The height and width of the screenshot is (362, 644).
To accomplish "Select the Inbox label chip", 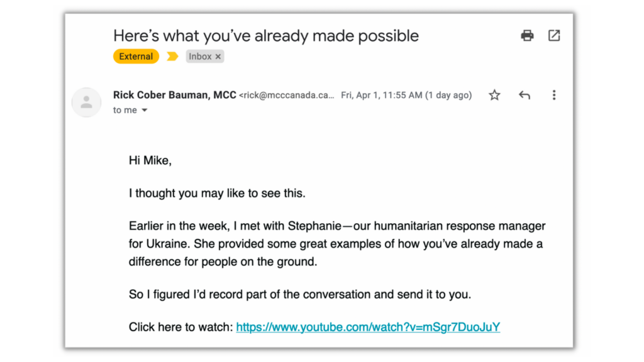I will pyautogui.click(x=200, y=57).
